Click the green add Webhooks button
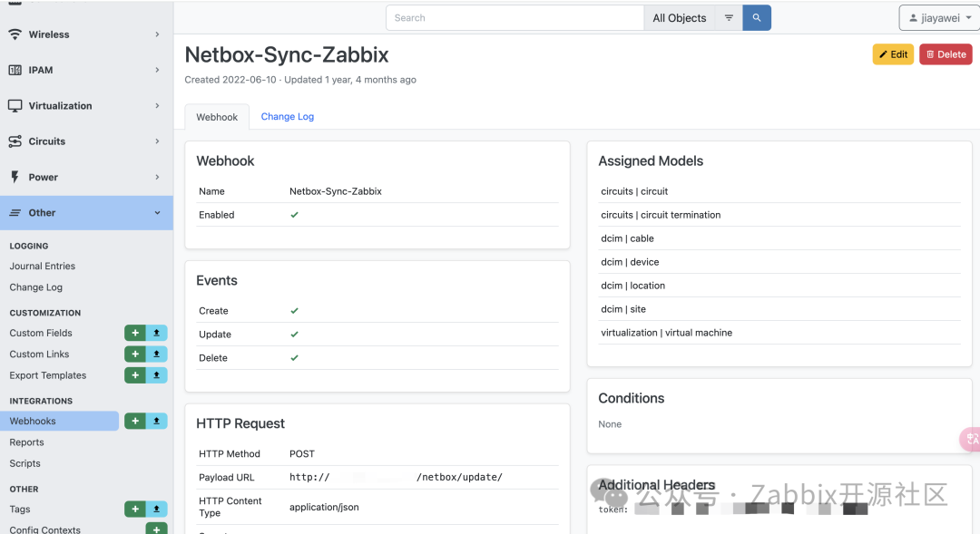Viewport: 980px width, 534px height. click(x=134, y=421)
